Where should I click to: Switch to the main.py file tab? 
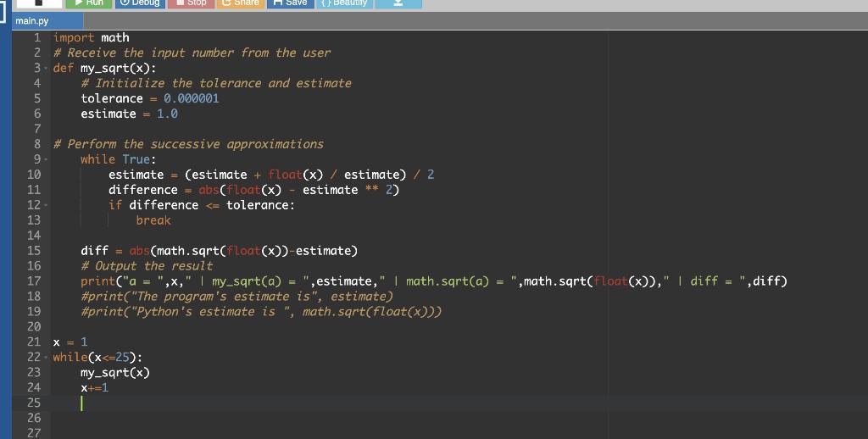click(x=31, y=21)
